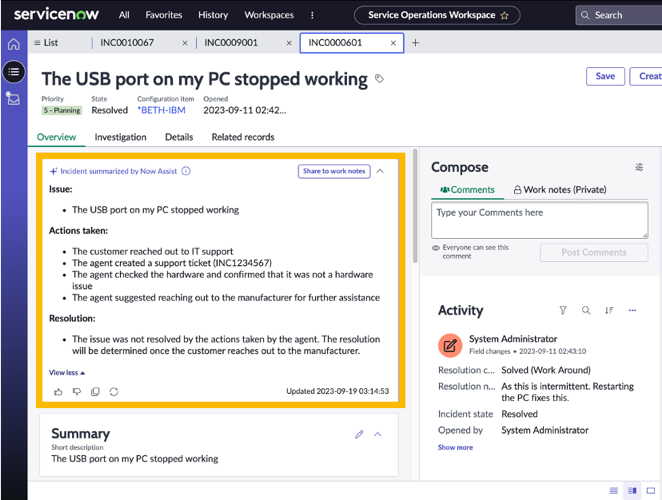Click the tag icon beside incident title

(379, 79)
